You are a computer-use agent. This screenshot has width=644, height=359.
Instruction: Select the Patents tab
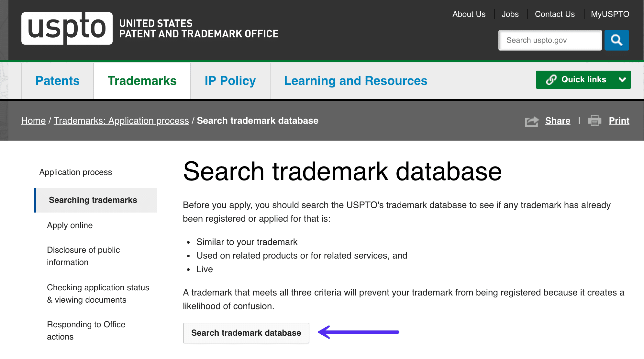pos(57,80)
